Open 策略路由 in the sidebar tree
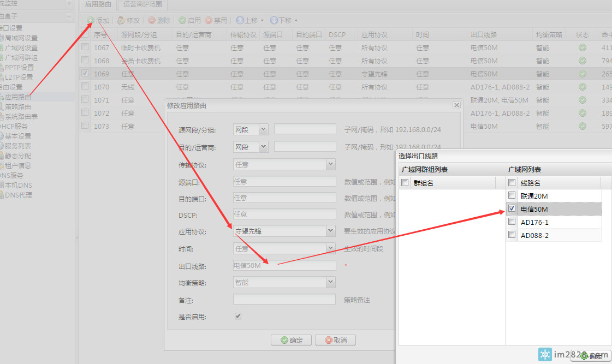612x364 pixels. tap(18, 106)
